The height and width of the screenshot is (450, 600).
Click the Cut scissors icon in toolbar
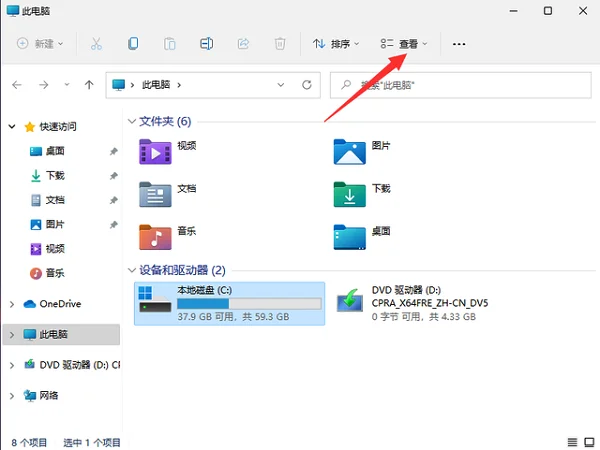tap(96, 44)
